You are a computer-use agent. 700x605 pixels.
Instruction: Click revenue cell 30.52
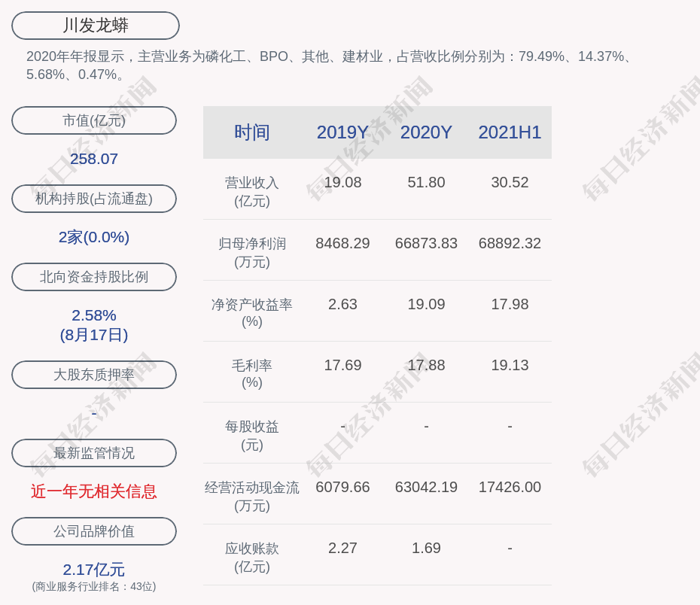[x=510, y=183]
